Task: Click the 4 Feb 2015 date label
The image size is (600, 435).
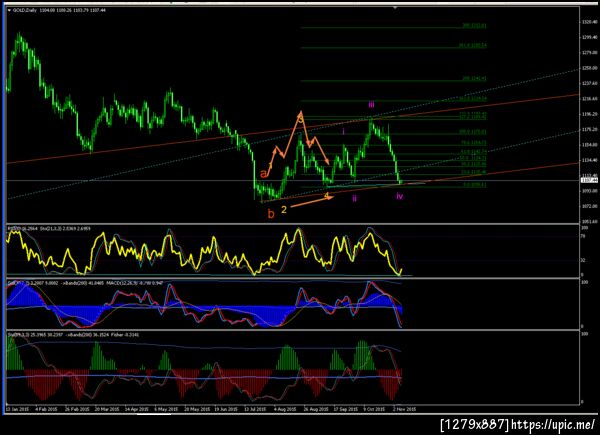Action: [x=46, y=409]
